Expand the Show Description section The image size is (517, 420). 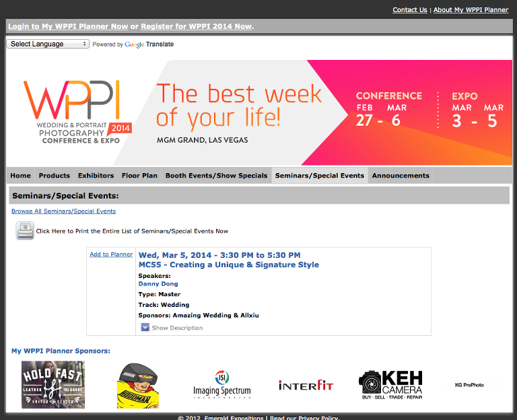pyautogui.click(x=177, y=328)
